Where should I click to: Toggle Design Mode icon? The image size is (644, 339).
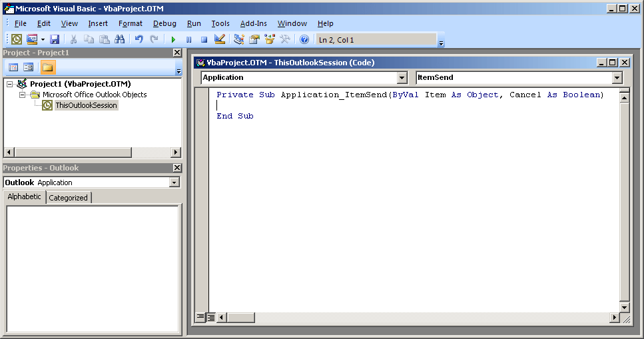[220, 39]
